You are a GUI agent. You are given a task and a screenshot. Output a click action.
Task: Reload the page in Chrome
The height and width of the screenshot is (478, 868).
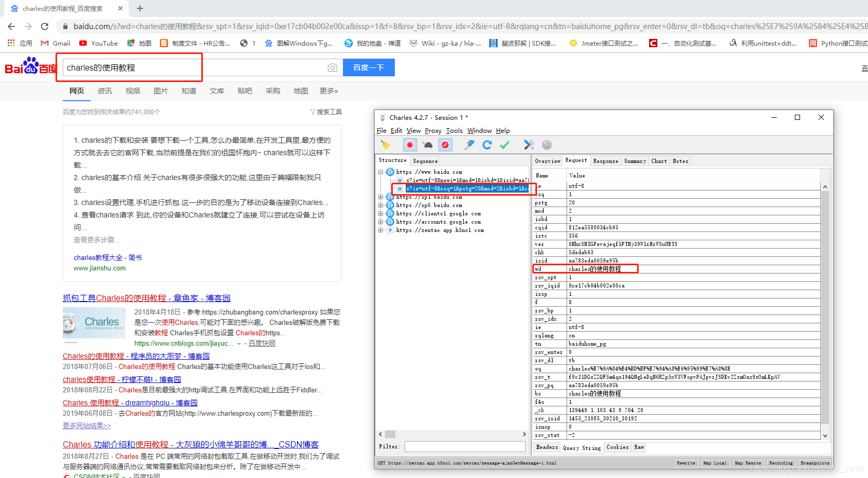(x=45, y=26)
